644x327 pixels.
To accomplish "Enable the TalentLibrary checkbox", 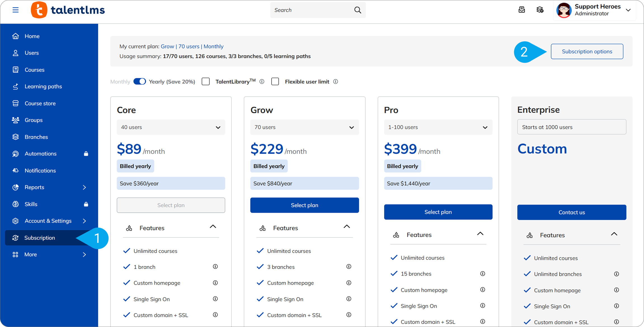I will (206, 82).
